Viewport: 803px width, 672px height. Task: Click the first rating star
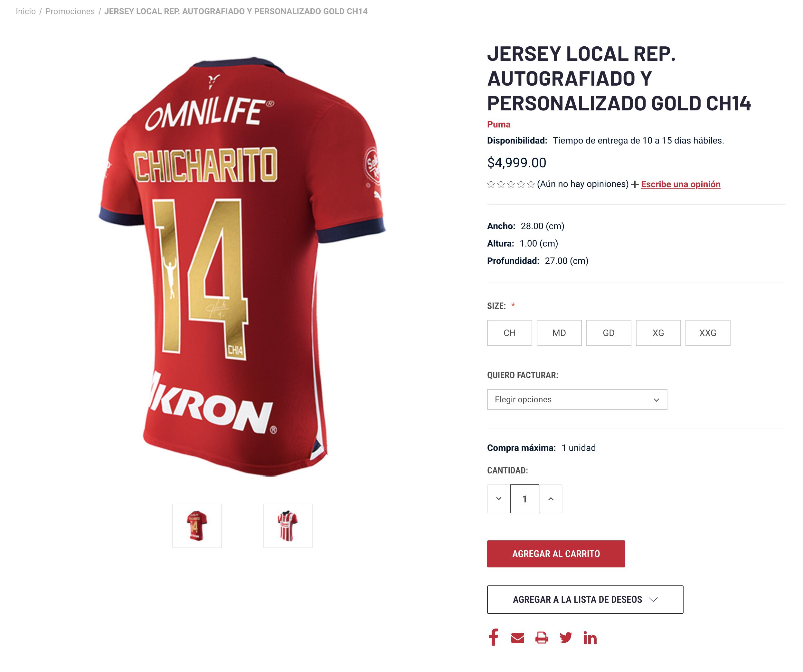point(491,185)
